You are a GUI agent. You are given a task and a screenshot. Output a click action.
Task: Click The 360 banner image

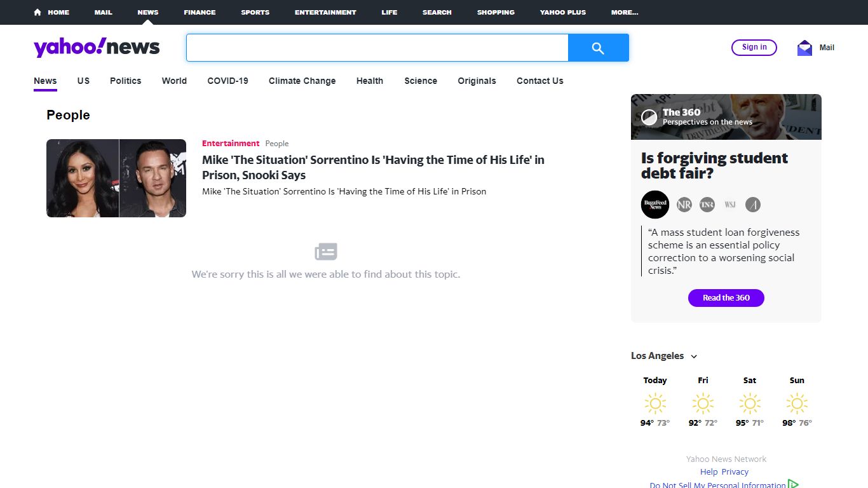point(726,117)
